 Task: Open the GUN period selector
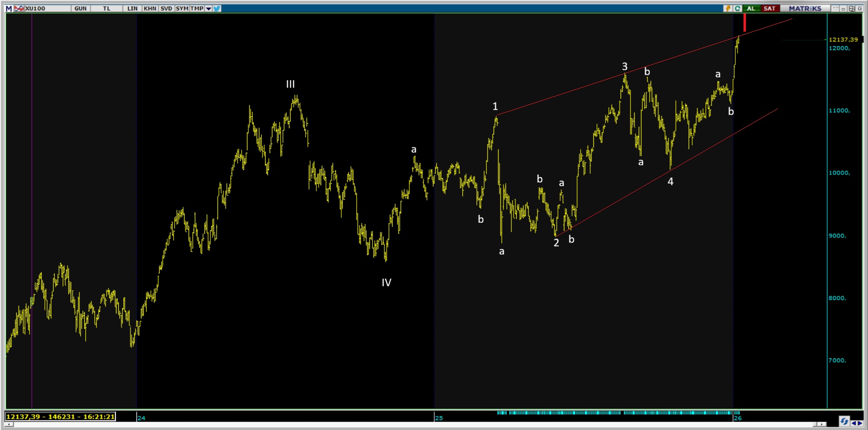tap(81, 9)
